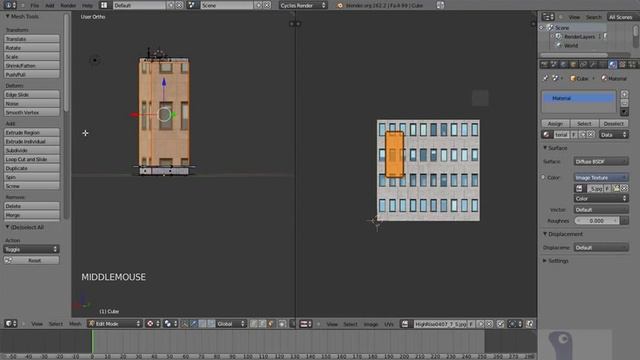Open the material Data link dropdown
The height and width of the screenshot is (360, 640).
[x=613, y=135]
